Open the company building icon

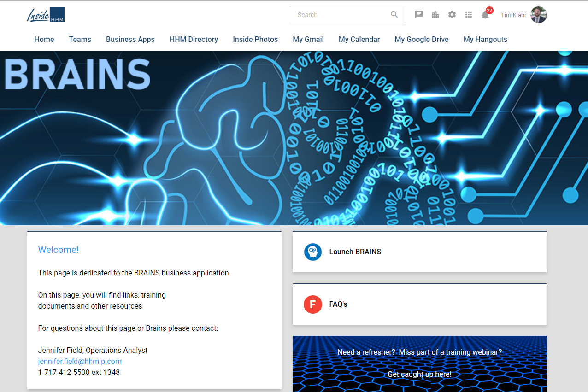[435, 15]
